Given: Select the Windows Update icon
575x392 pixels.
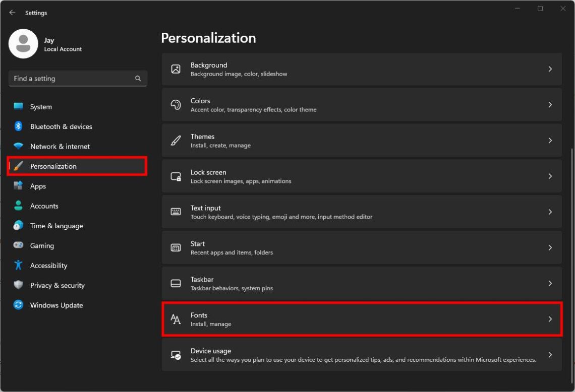Looking at the screenshot, I should (18, 305).
